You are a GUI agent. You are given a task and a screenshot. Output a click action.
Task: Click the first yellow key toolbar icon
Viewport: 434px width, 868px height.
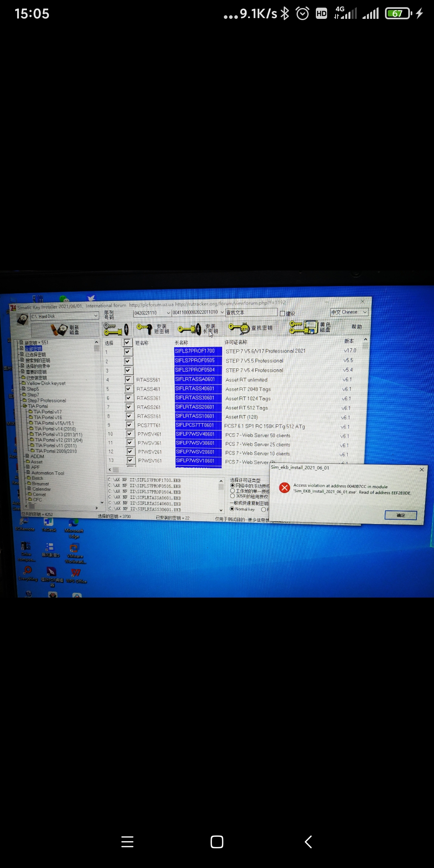tap(116, 329)
